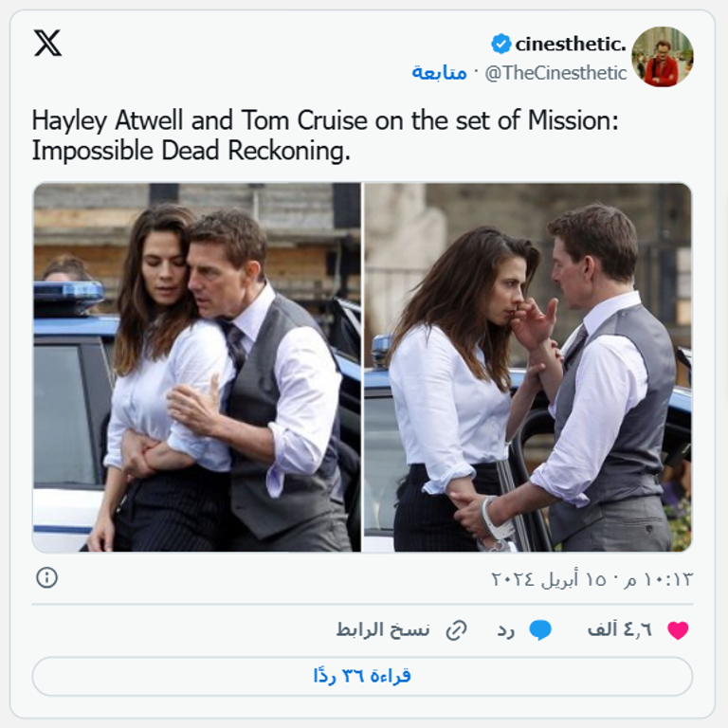
Task: Click the "Impossible Dead Reckoning." text line
Action: point(191,151)
